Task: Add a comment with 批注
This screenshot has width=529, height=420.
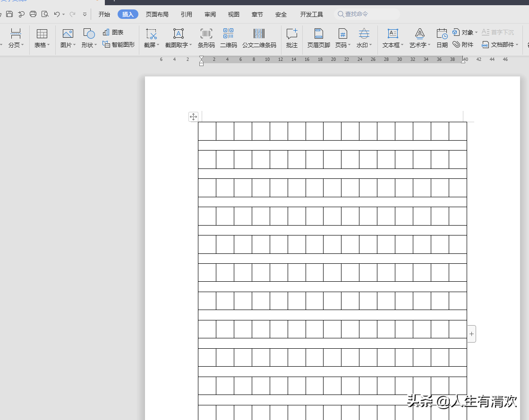Action: coord(292,38)
